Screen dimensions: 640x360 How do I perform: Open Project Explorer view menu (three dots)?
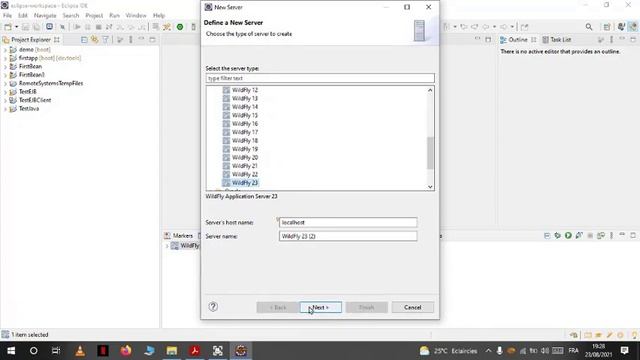131,40
